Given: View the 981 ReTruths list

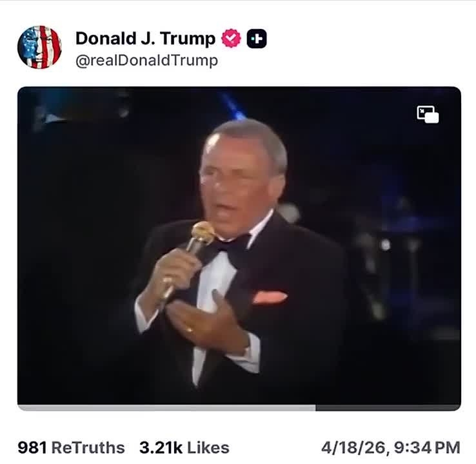Looking at the screenshot, I should click(71, 448).
